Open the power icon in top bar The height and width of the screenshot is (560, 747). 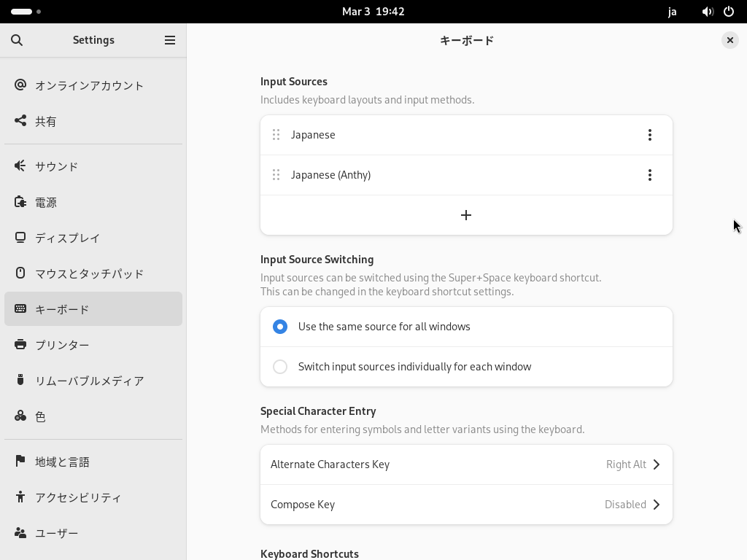(x=729, y=12)
